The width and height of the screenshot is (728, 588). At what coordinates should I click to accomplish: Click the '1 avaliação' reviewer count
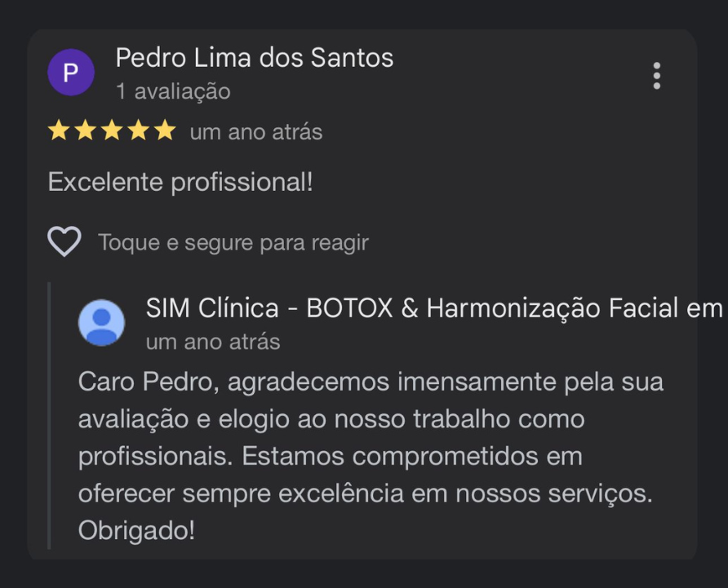pyautogui.click(x=173, y=91)
